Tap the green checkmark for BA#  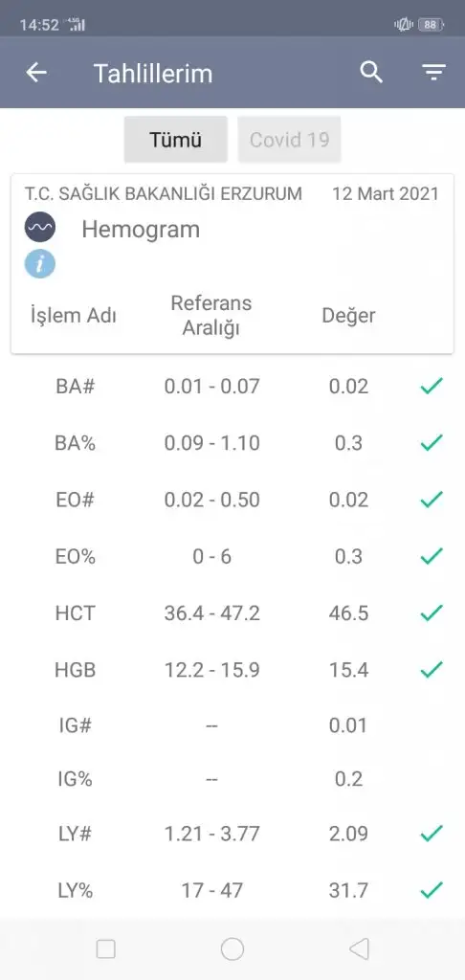coord(432,387)
